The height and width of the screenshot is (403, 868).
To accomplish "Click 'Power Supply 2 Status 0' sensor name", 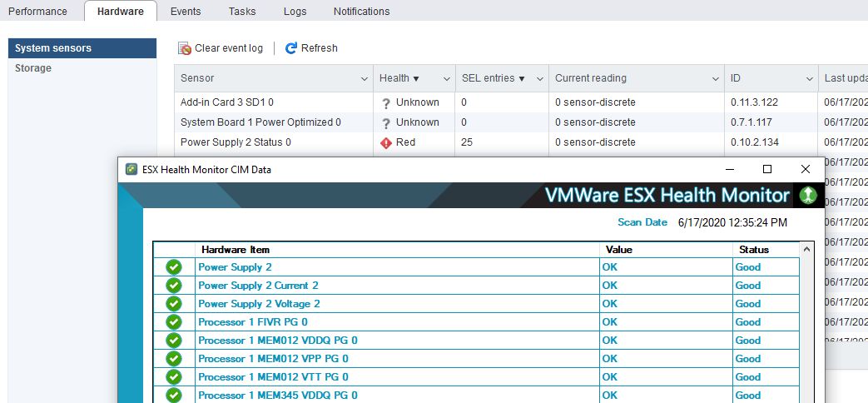I will click(236, 142).
